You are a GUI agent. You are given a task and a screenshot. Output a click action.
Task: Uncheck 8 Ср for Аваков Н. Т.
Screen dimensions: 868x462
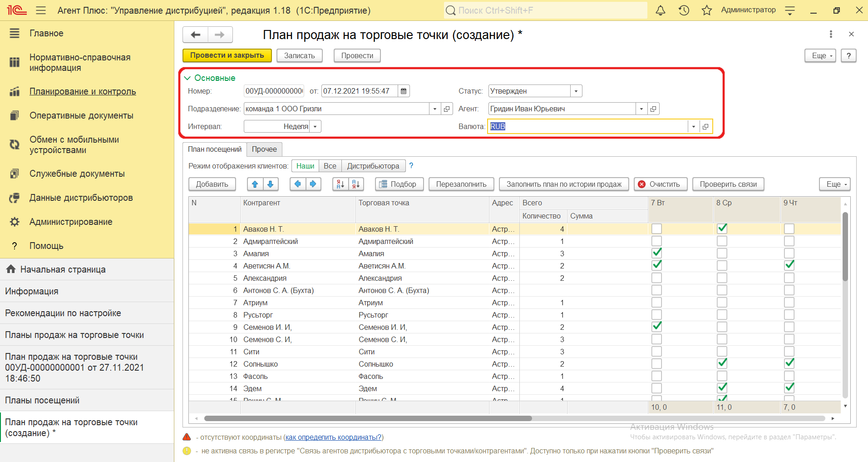pos(722,229)
